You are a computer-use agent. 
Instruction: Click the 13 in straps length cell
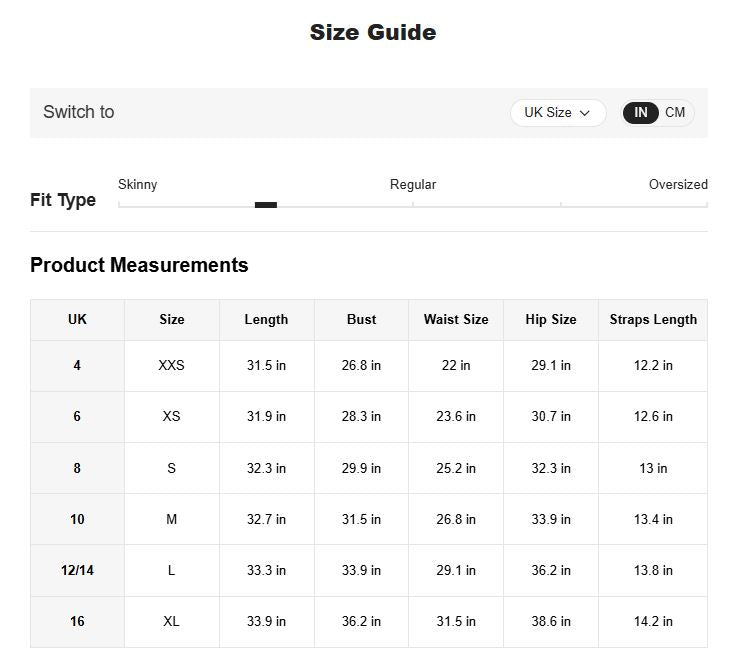[653, 469]
